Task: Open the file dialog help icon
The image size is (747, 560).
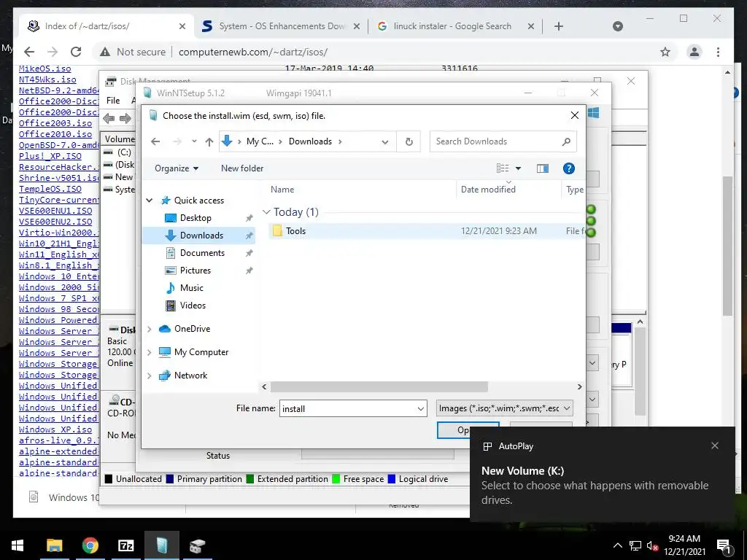Action: tap(568, 168)
